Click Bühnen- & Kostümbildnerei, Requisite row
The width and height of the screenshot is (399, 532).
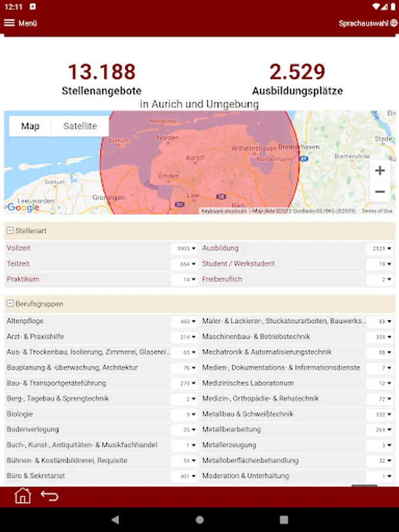tap(67, 460)
